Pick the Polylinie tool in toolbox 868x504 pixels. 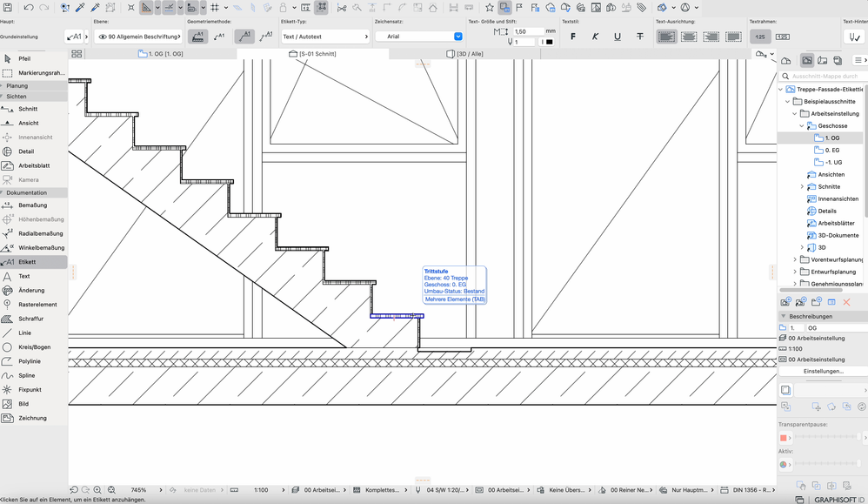30,361
